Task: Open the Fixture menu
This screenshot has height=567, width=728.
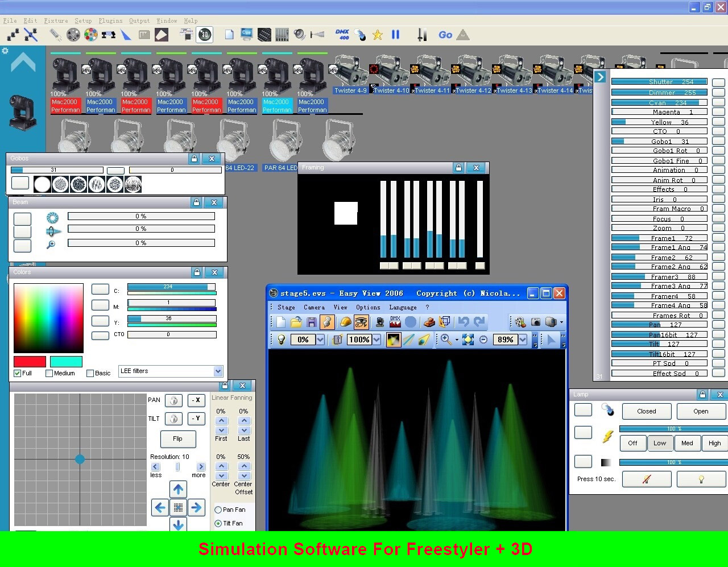Action: pyautogui.click(x=56, y=20)
